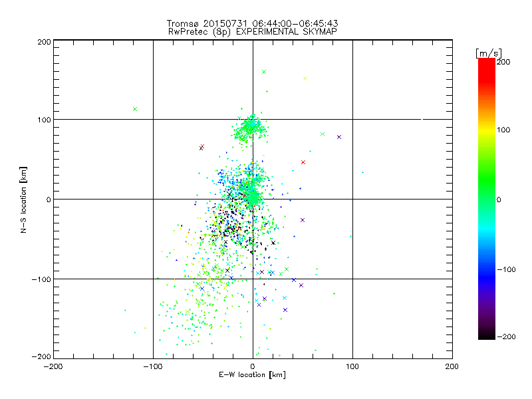Click the "E-W location [km]" axis label
Screen dimensions: 532x399
252,374
